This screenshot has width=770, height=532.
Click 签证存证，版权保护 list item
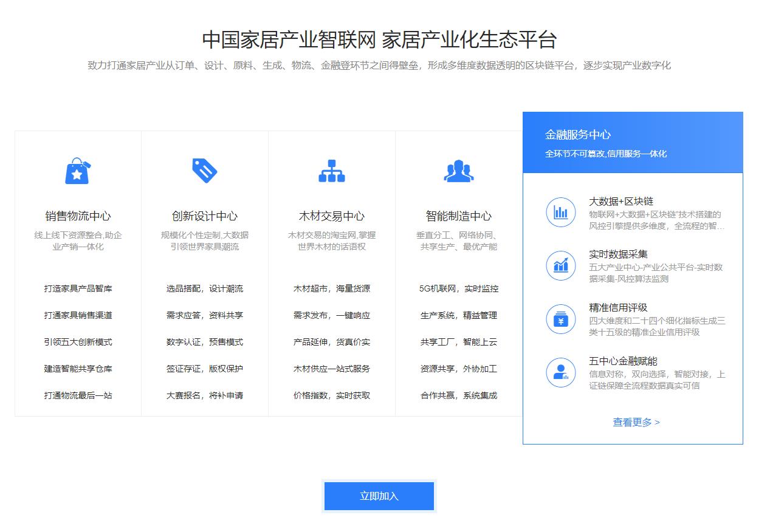(x=204, y=369)
